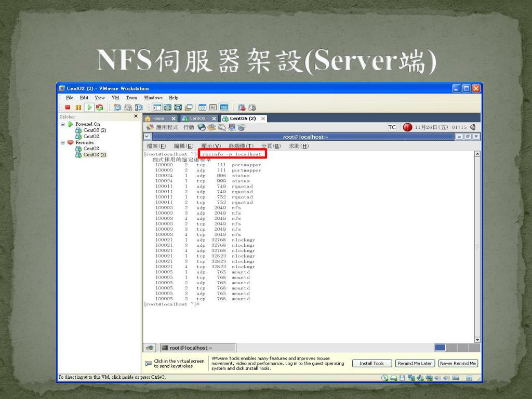
Task: Click the Capture Movie toolbar icon
Action: [x=242, y=108]
